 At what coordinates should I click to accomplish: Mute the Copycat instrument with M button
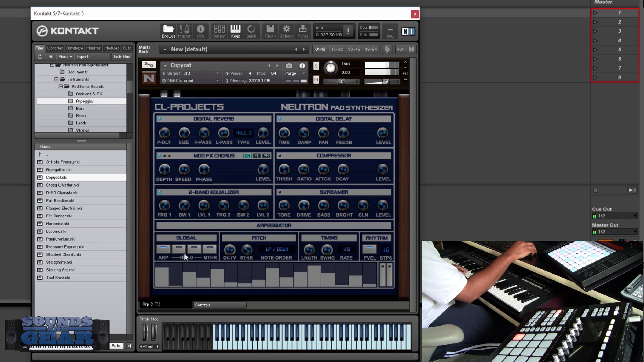tap(316, 80)
